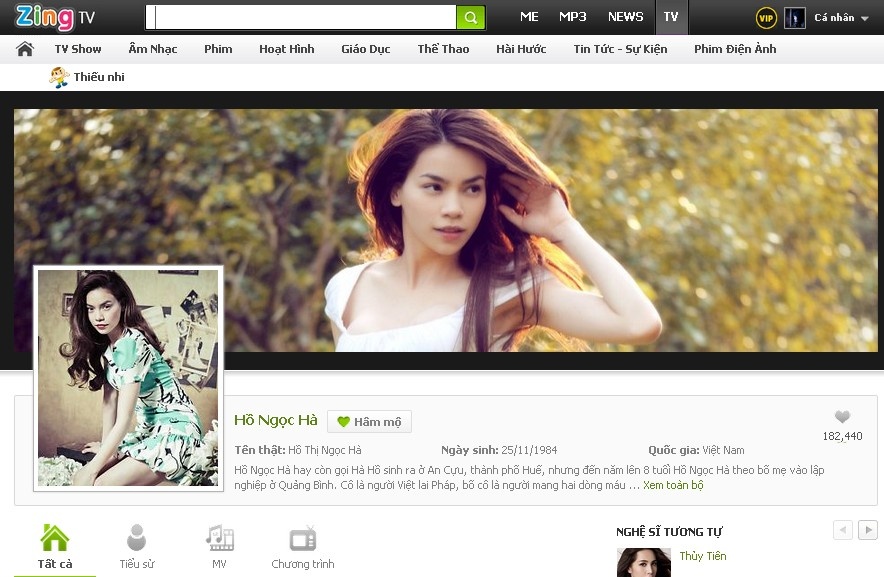
Task: Click the green Tất cả house icon
Action: point(54,538)
